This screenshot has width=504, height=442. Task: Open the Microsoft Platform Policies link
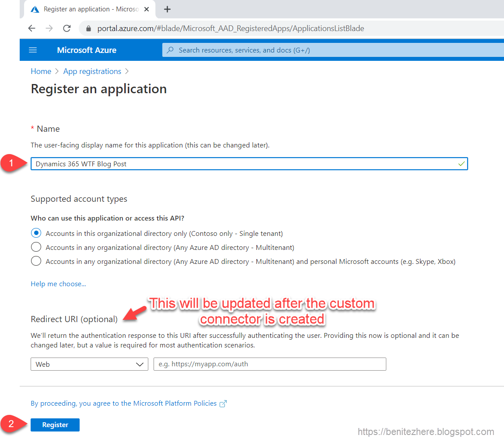click(x=124, y=403)
